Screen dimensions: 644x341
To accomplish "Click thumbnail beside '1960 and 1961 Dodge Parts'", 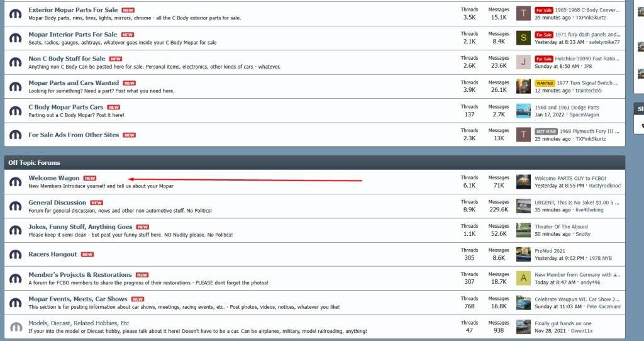I will 523,111.
